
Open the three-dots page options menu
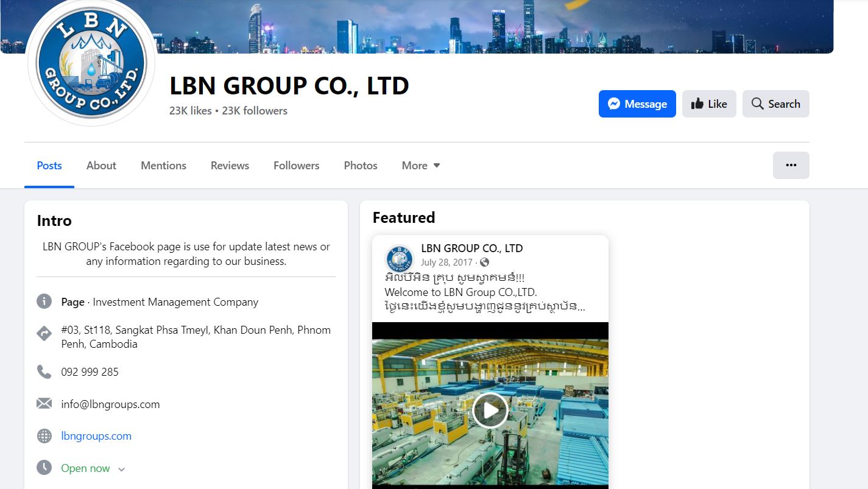(x=791, y=165)
